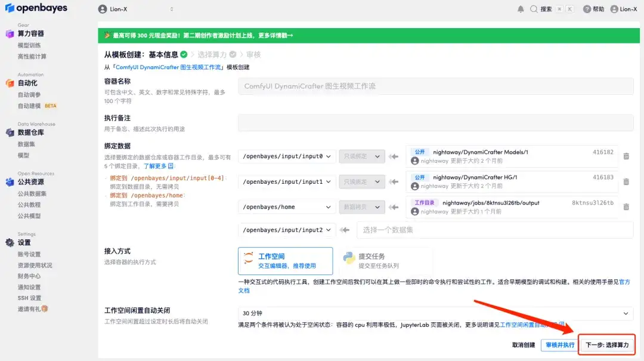644x361 pixels.
Task: Select 提交任务 access mode
Action: click(386, 261)
